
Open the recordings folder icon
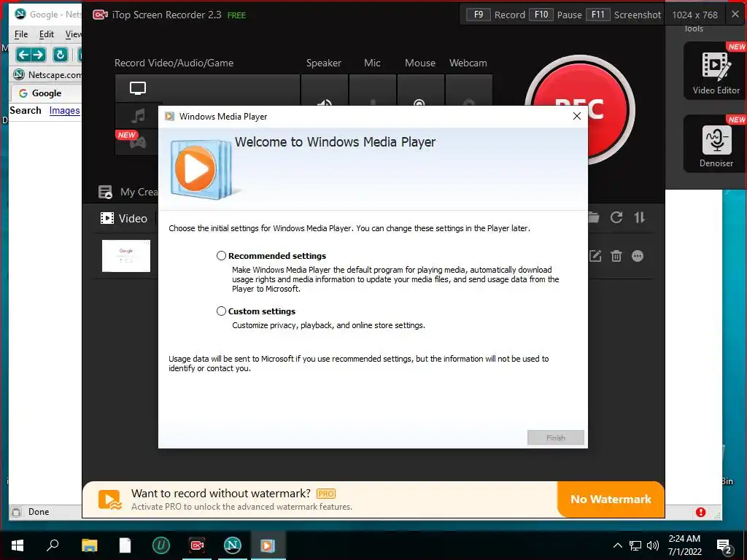(x=593, y=217)
